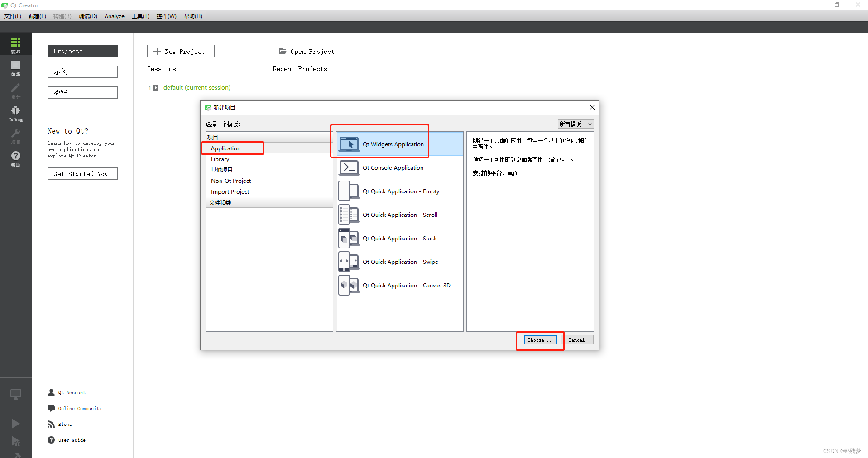Click the 文件和类 section header

click(x=269, y=203)
